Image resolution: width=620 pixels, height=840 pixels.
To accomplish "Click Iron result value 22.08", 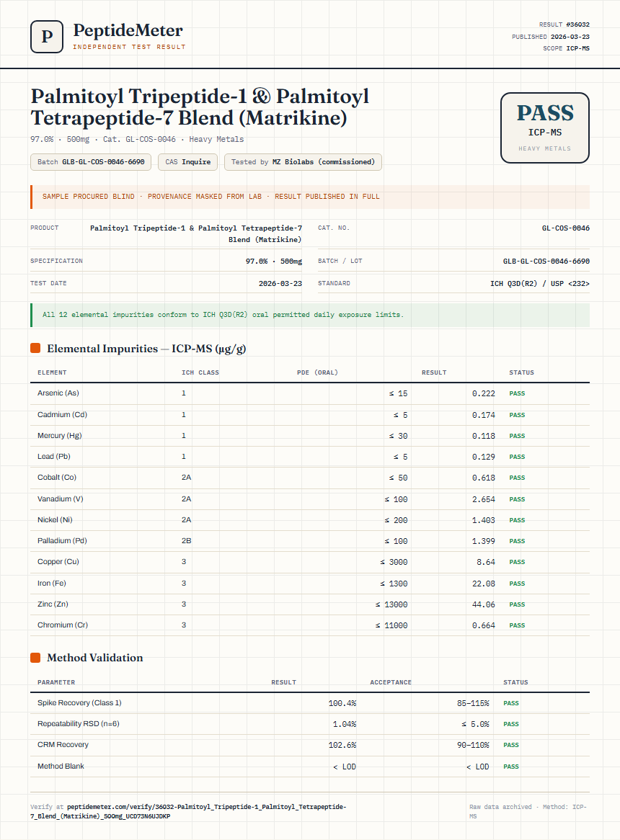I will click(x=483, y=584).
